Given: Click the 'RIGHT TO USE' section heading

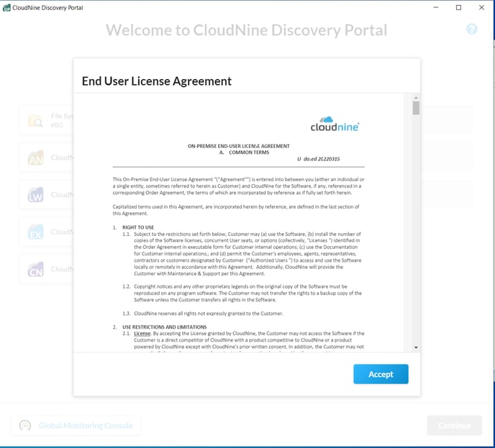Looking at the screenshot, I should [138, 227].
